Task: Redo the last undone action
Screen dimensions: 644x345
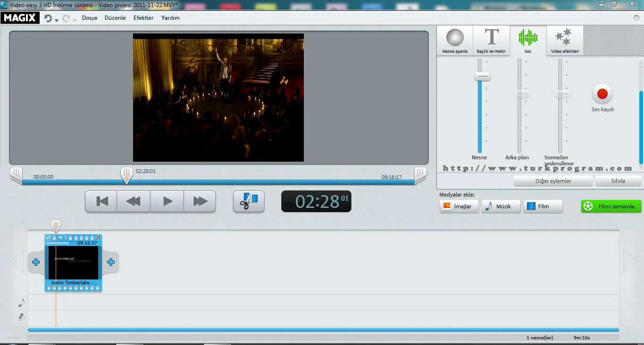Action: click(66, 18)
